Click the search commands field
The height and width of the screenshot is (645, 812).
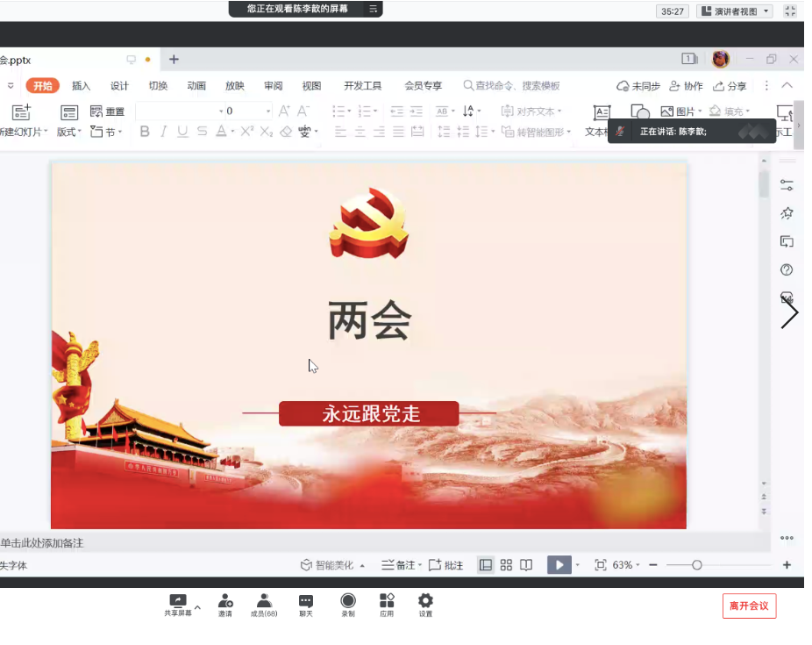tap(511, 85)
